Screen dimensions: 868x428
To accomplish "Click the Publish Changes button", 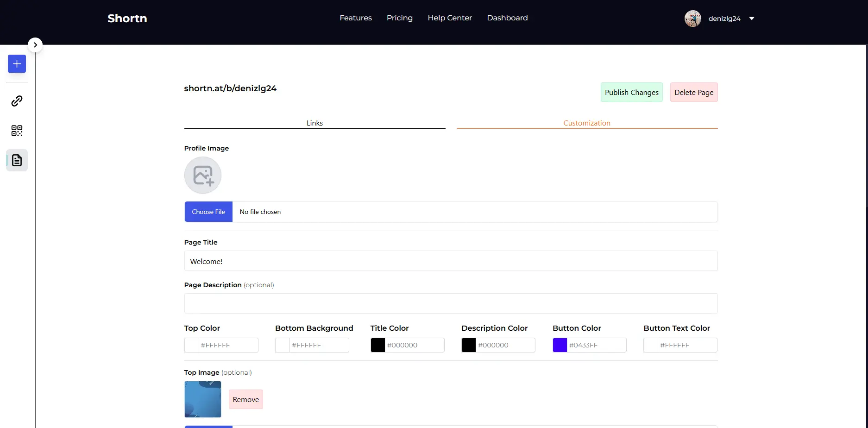I will click(631, 92).
